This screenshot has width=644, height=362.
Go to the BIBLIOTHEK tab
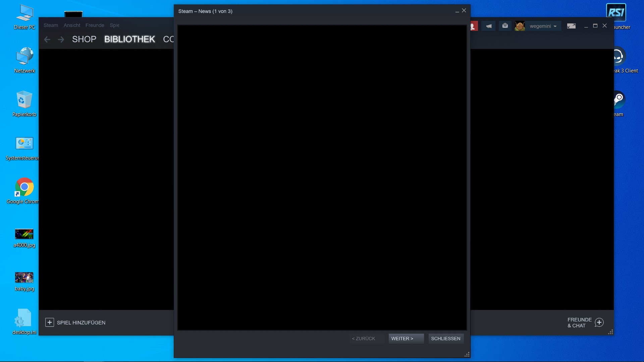point(129,39)
